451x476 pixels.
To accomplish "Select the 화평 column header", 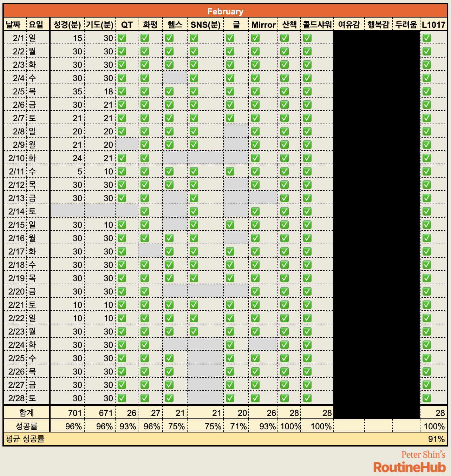I will (x=150, y=25).
